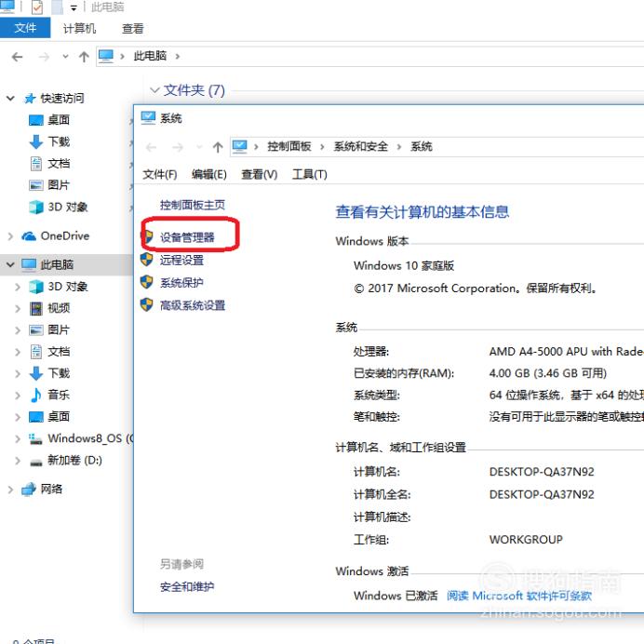Viewport: 644px width, 644px height.
Task: Open the 文件 ribbon tab in File Explorer
Action: pos(25,28)
